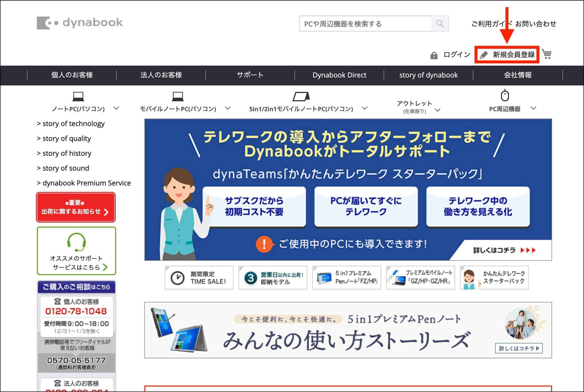Select the 期間限定 TIME SALE thumbnail
This screenshot has height=392, width=584.
pyautogui.click(x=199, y=278)
